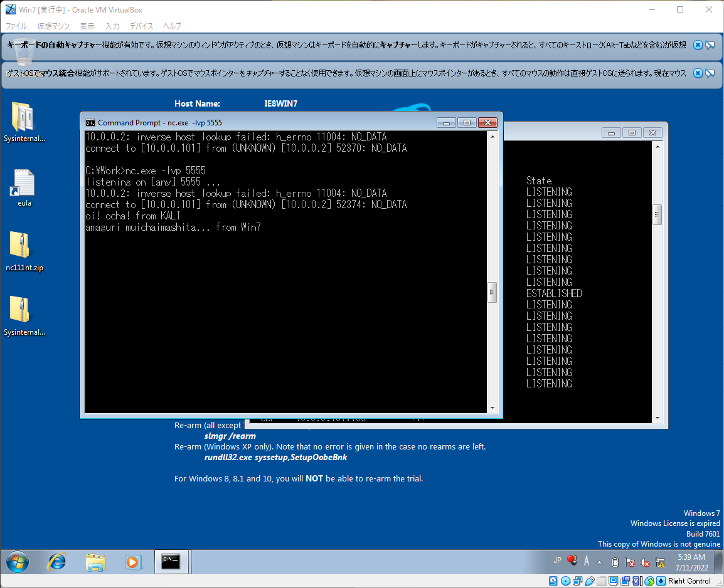The image size is (724, 588).
Task: Click the red IME pad tray icon
Action: coord(572,561)
